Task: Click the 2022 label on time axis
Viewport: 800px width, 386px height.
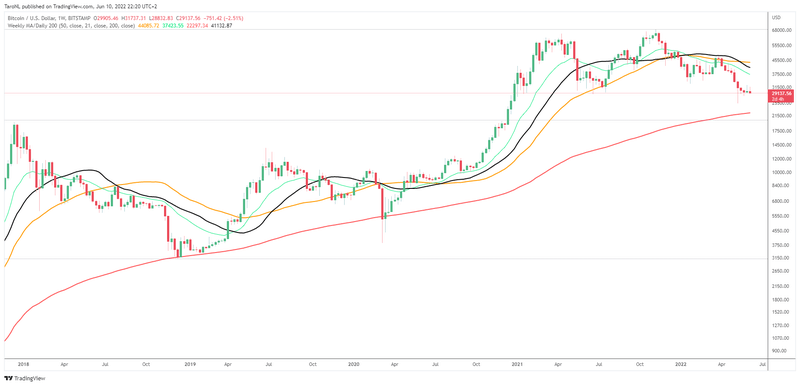Action: (681, 365)
